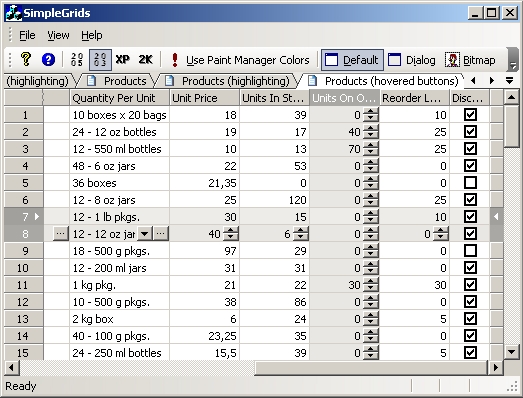Switch to the Products tab
Image resolution: width=523 pixels, height=398 pixels.
[117, 81]
